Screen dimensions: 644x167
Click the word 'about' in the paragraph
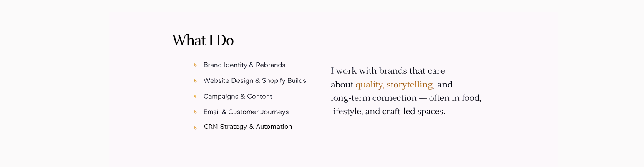[342, 85]
